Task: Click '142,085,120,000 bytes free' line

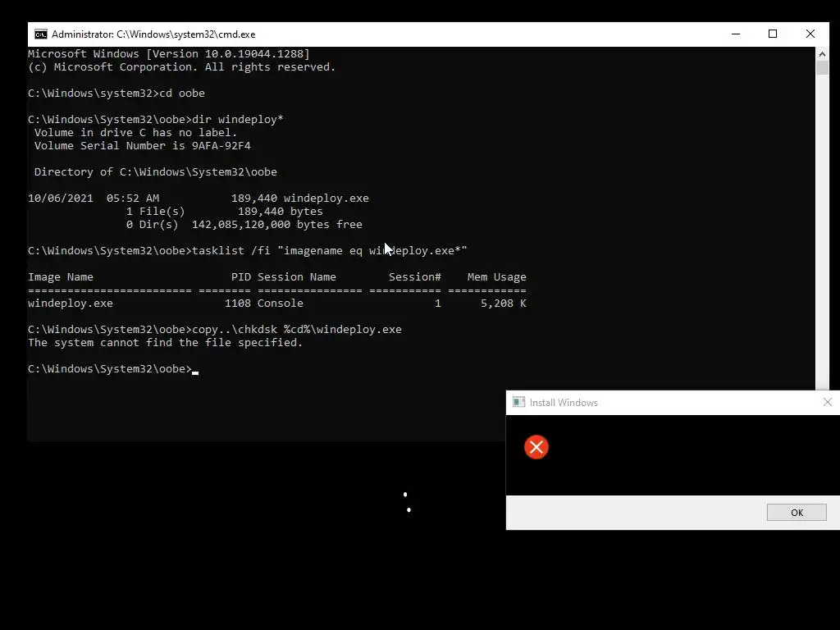Action: [x=277, y=225]
